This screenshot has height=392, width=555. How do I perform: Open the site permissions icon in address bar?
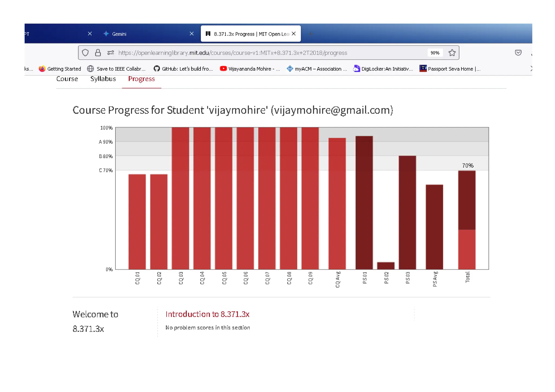[110, 53]
